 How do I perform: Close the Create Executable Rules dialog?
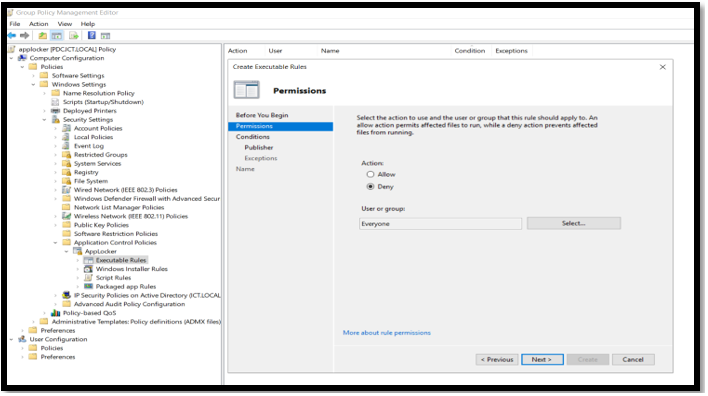point(662,67)
